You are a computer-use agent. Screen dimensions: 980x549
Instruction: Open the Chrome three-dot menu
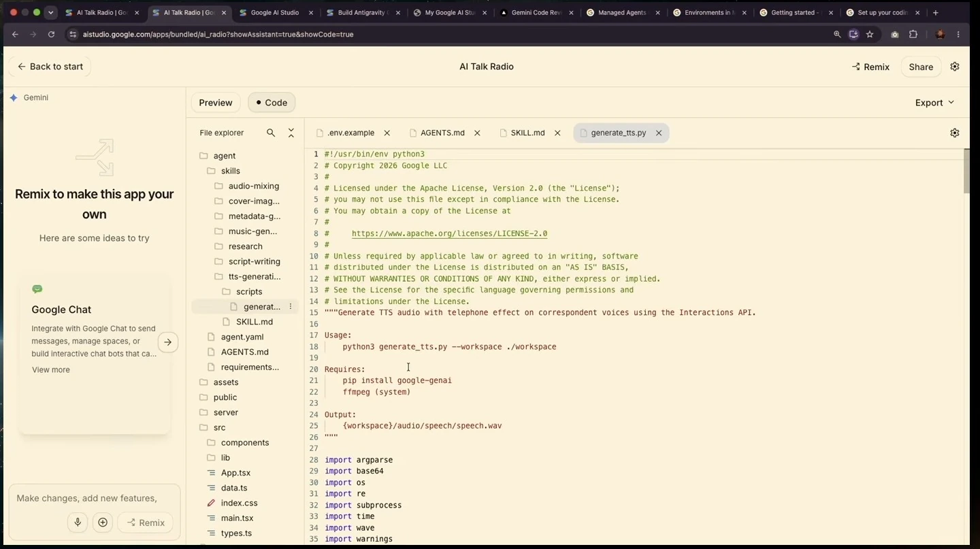coord(958,34)
